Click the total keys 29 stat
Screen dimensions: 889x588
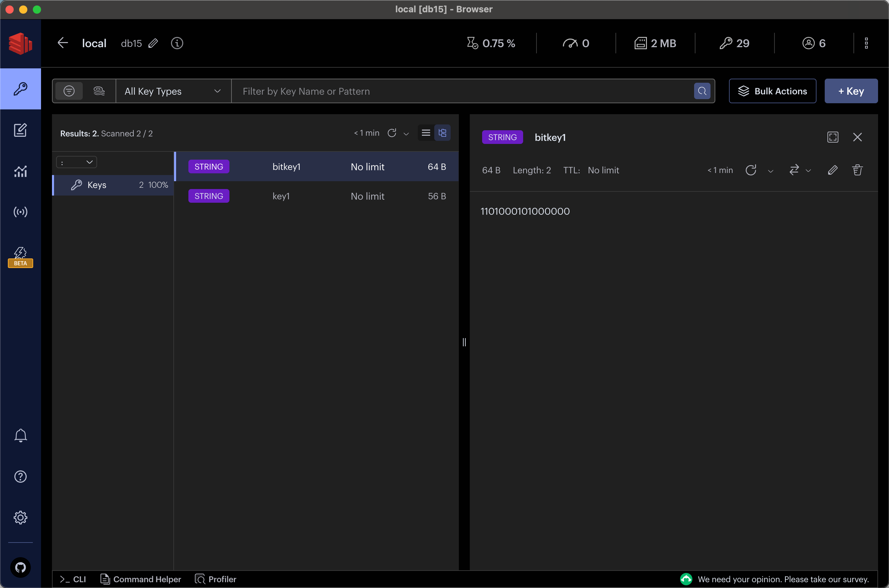[x=734, y=43]
